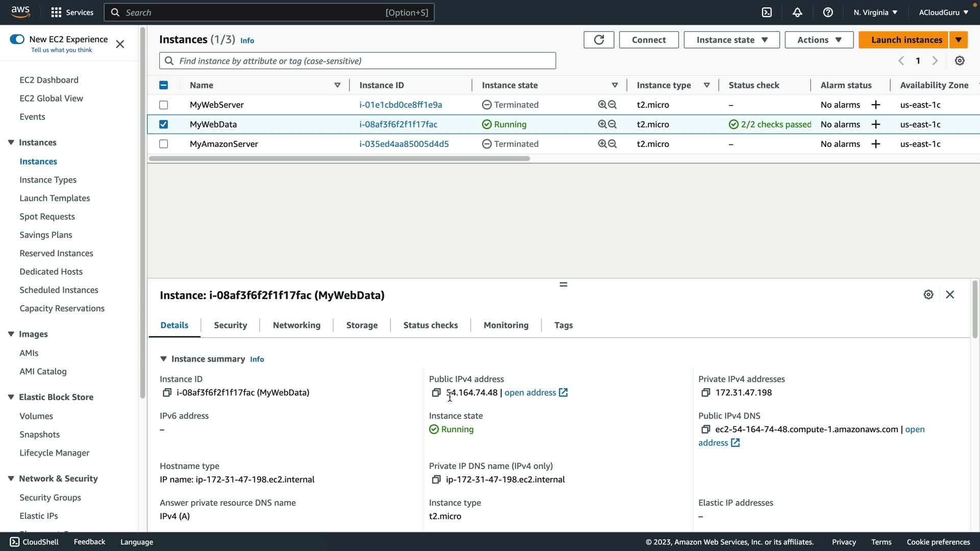The width and height of the screenshot is (980, 551).
Task: Copy the public IPv4 address
Action: coord(436,392)
